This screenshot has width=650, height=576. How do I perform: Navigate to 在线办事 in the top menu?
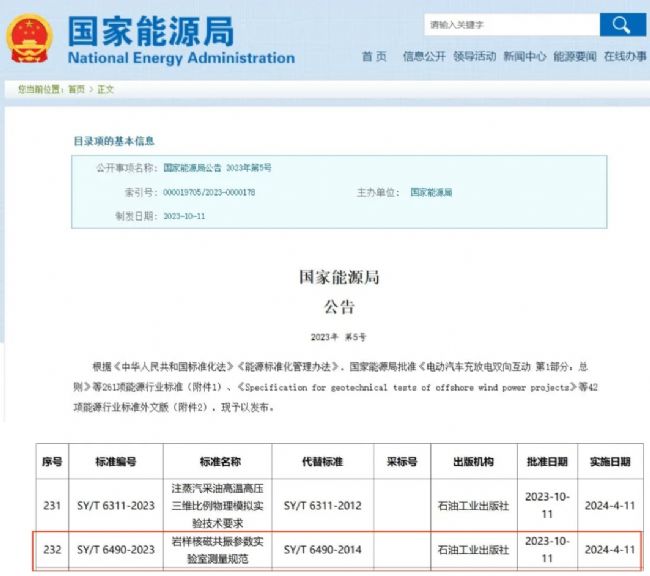click(624, 57)
